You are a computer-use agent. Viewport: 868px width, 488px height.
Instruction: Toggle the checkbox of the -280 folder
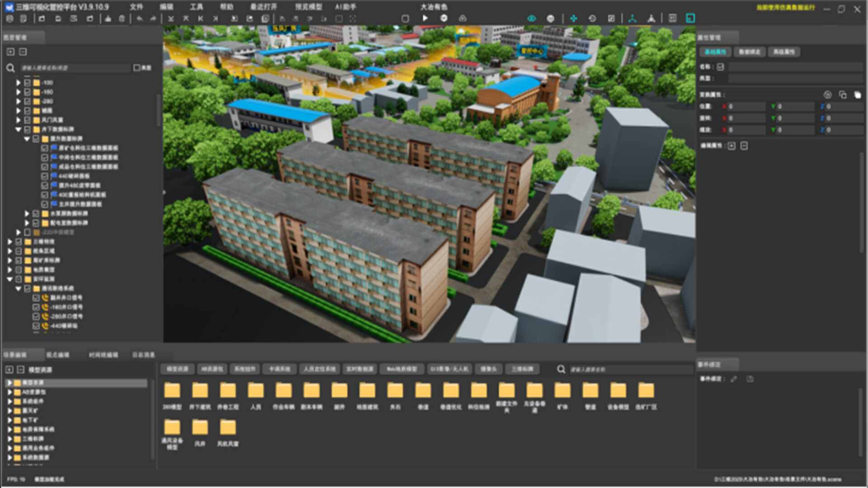click(27, 101)
